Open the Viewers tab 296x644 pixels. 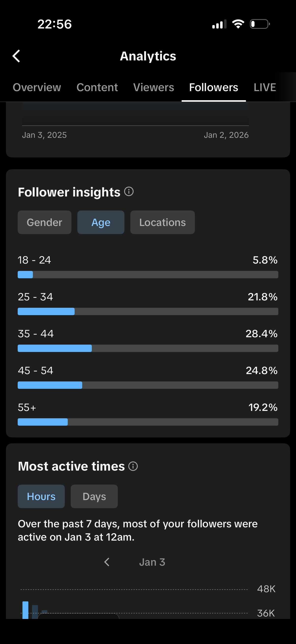point(154,87)
